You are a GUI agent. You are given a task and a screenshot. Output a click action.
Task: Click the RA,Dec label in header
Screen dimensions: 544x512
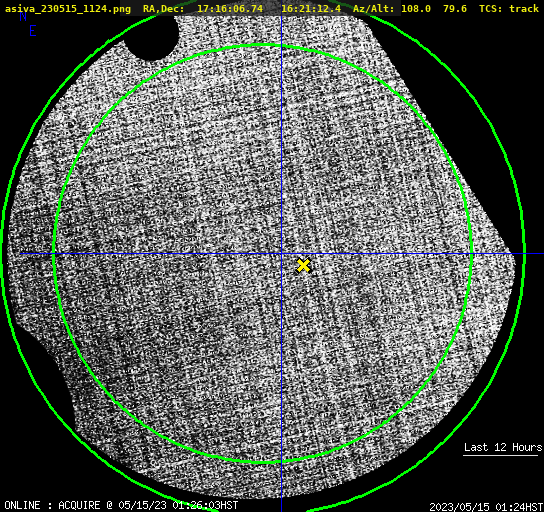(x=163, y=8)
